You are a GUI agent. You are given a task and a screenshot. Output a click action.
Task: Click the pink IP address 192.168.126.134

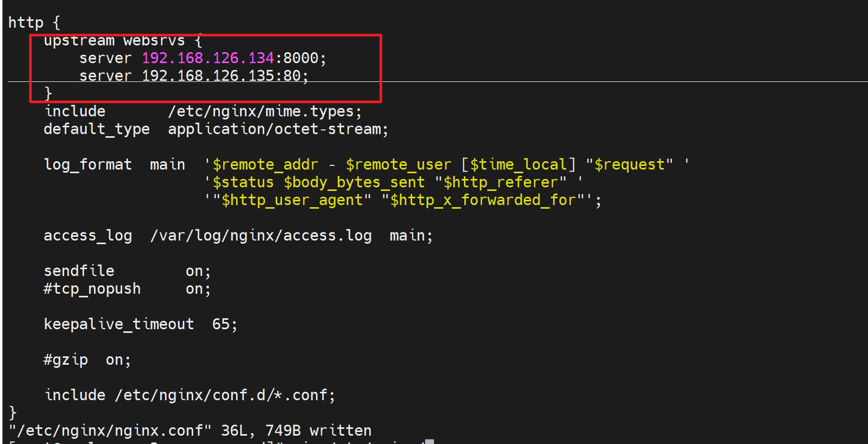pyautogui.click(x=208, y=58)
